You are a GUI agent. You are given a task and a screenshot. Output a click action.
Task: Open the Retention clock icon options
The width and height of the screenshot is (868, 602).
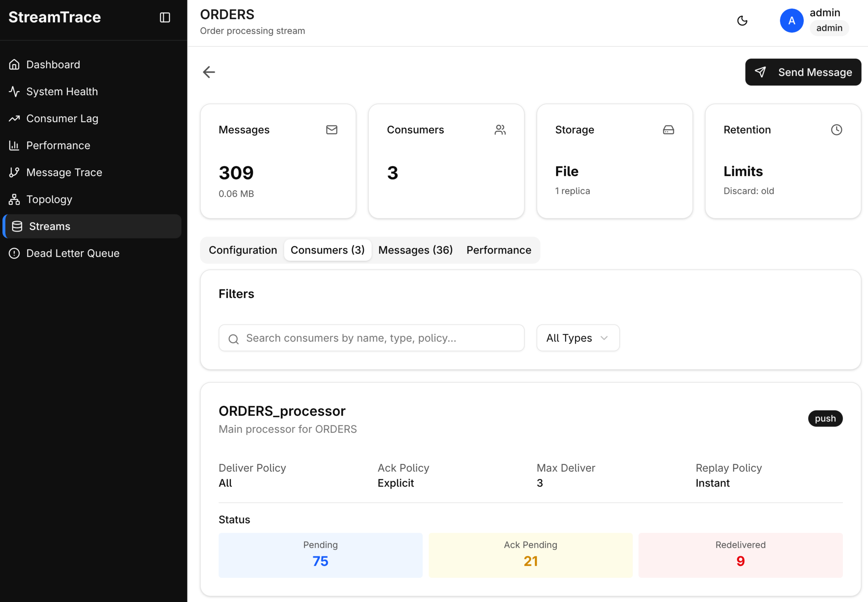tap(836, 130)
